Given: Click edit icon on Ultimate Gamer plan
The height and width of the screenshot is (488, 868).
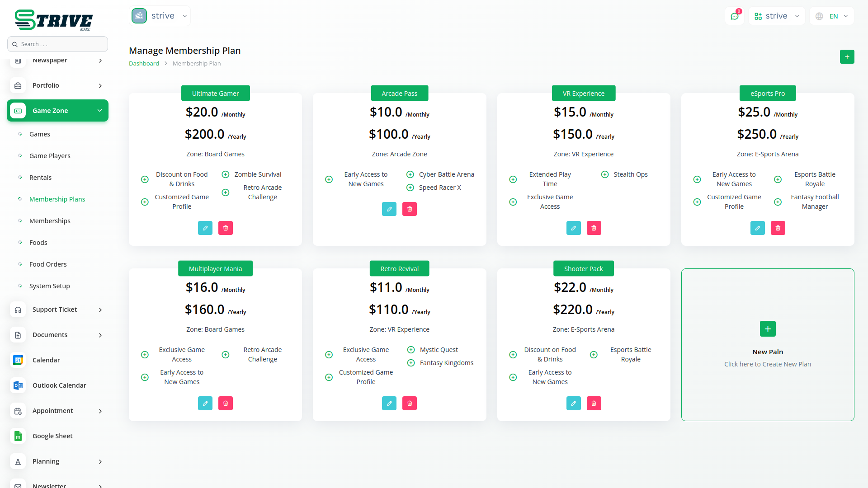Looking at the screenshot, I should coord(205,228).
